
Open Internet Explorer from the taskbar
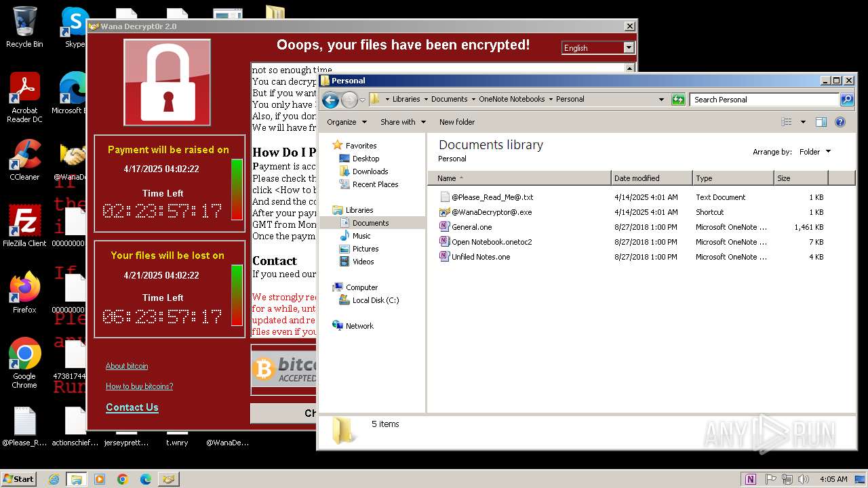54,479
